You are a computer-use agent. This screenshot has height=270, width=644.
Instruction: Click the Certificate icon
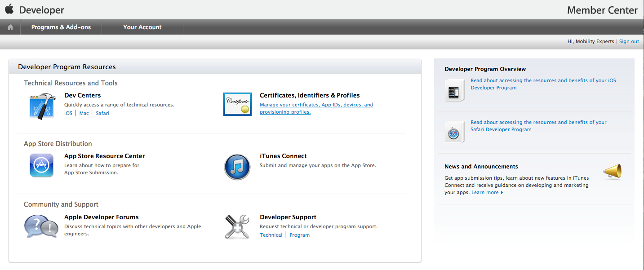[x=237, y=104]
